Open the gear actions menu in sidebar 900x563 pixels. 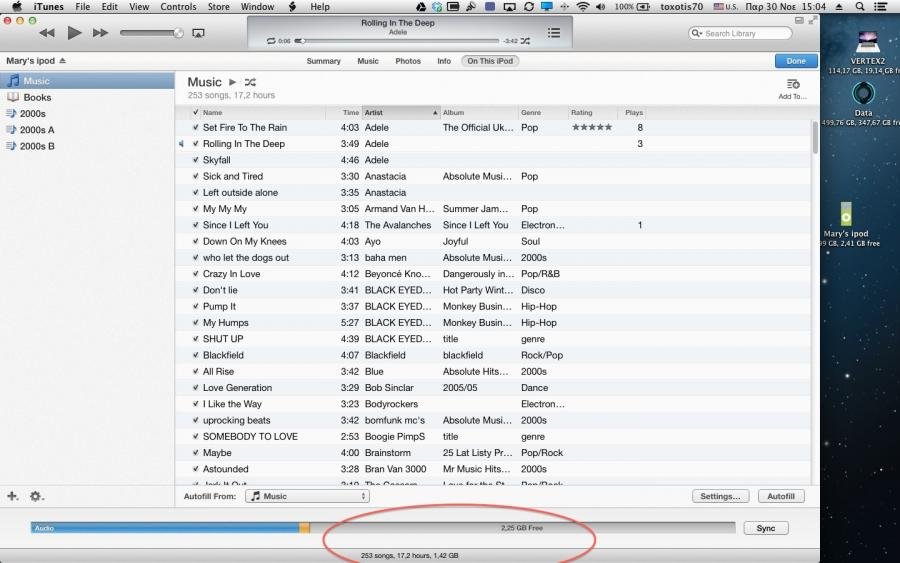(36, 496)
